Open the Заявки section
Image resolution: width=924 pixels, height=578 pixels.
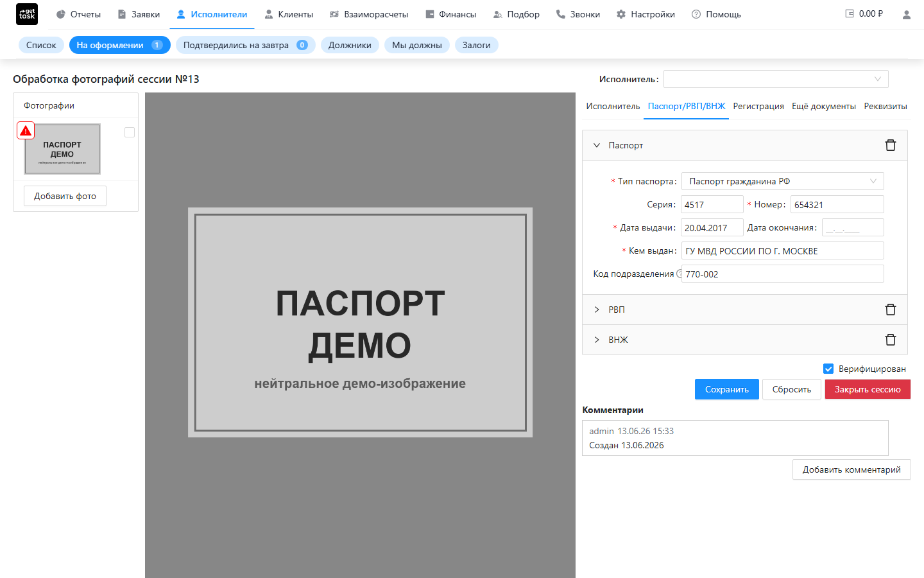point(139,14)
